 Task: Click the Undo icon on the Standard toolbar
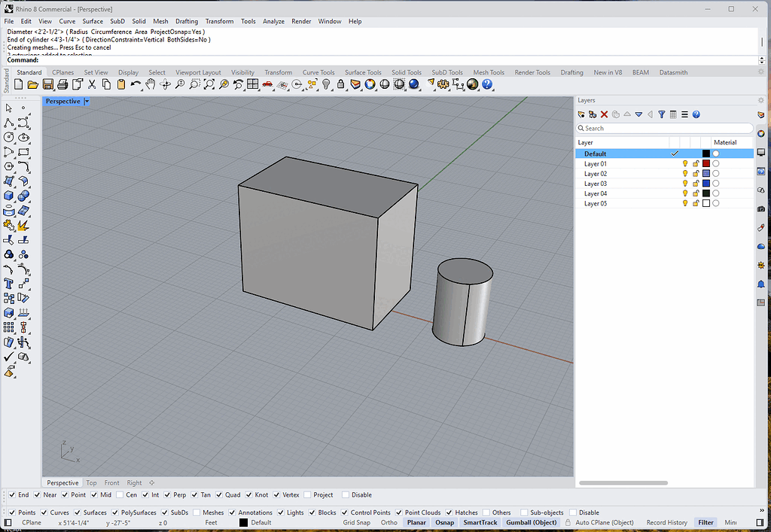[x=136, y=84]
